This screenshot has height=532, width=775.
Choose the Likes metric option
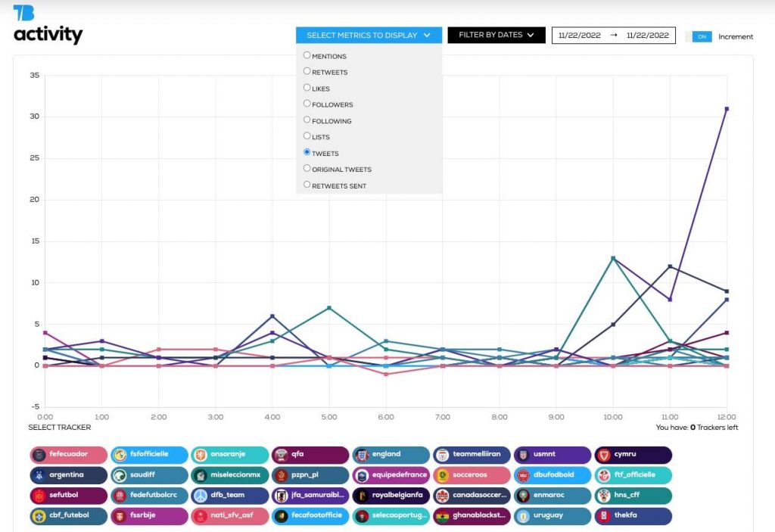[x=307, y=88]
